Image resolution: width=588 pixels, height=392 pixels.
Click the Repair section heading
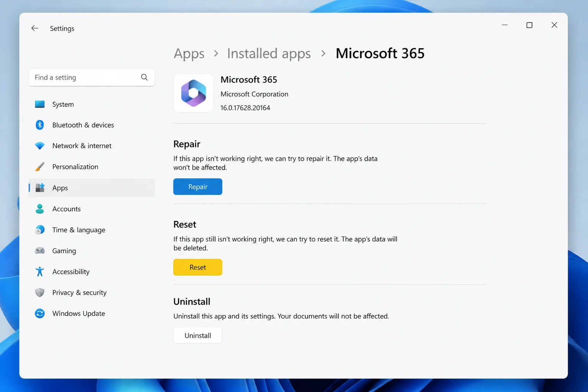[187, 144]
